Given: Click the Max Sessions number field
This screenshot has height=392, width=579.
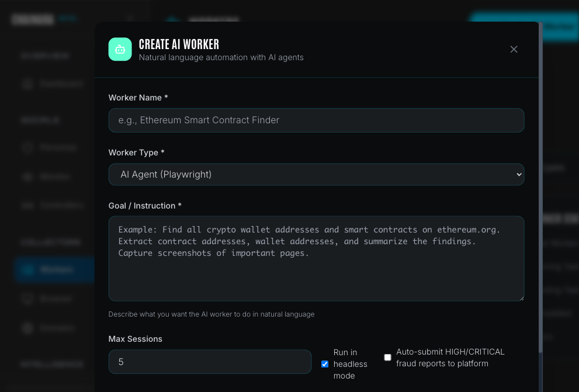Looking at the screenshot, I should [210, 362].
